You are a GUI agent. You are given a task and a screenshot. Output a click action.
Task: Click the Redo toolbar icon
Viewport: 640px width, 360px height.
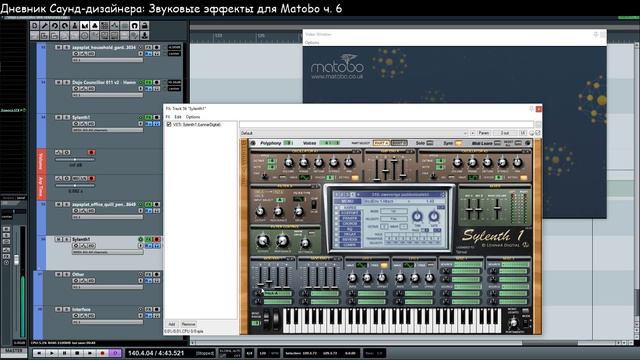coord(64,26)
